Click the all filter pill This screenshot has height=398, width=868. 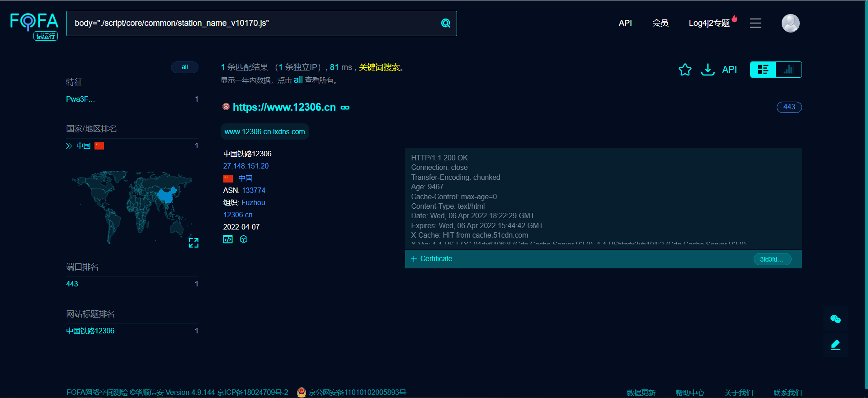tap(184, 67)
